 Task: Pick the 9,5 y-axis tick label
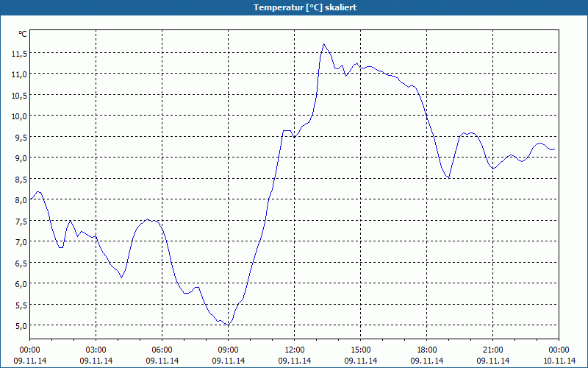click(x=21, y=138)
